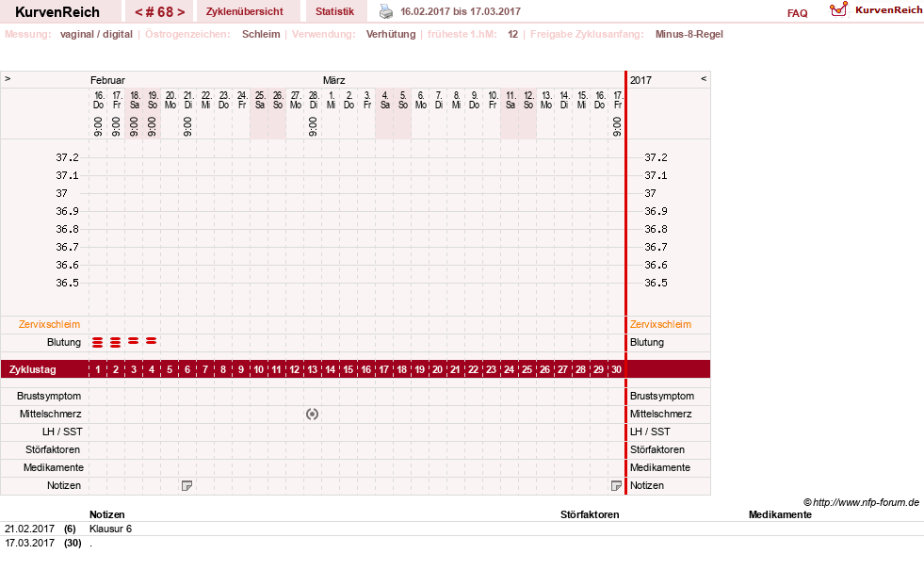Open the note icon on cycle day 30
Screen dimensions: 924x570
[x=616, y=486]
